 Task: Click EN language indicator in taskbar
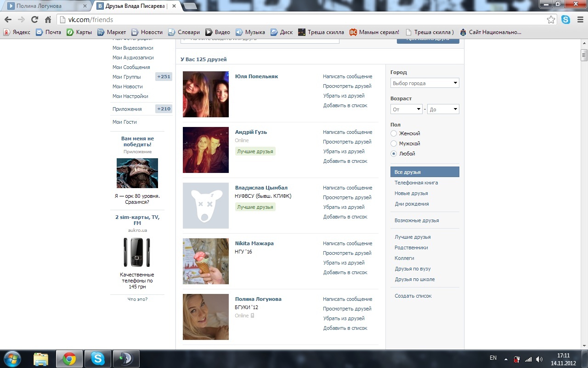click(x=493, y=358)
